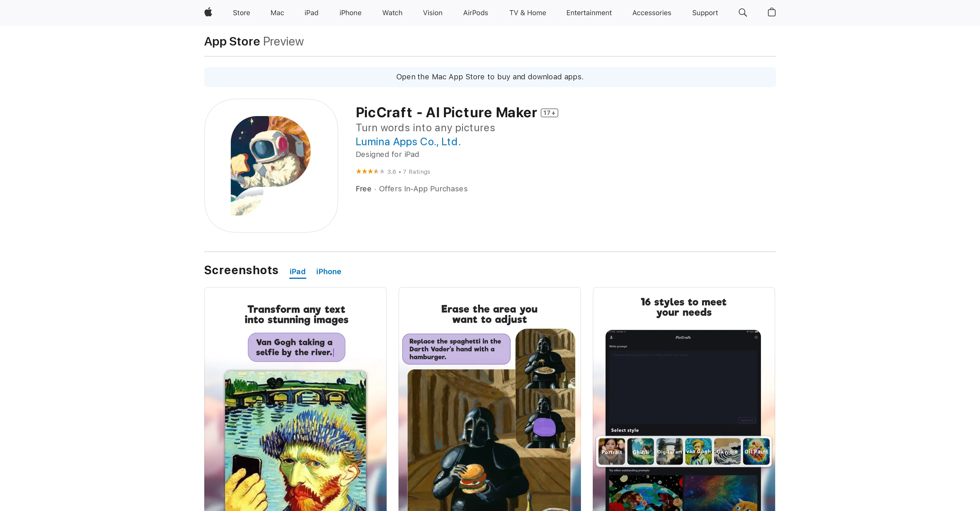Click the Apple logo icon
This screenshot has height=511, width=980.
[208, 13]
